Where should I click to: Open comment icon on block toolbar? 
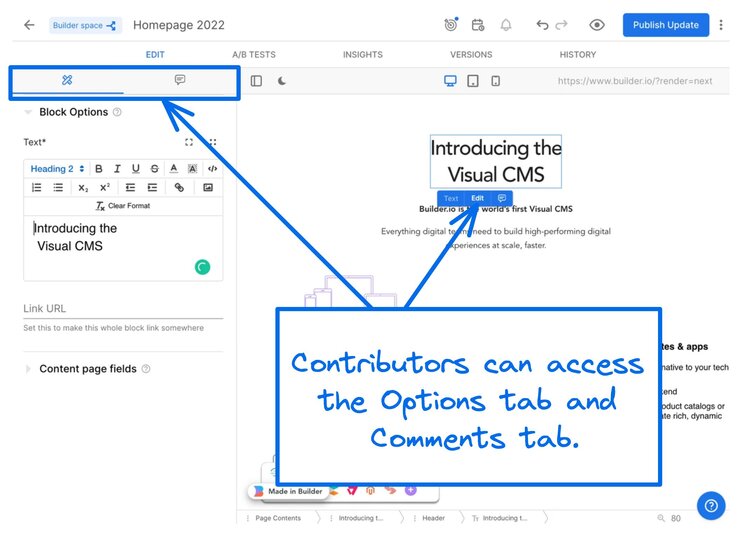(502, 198)
